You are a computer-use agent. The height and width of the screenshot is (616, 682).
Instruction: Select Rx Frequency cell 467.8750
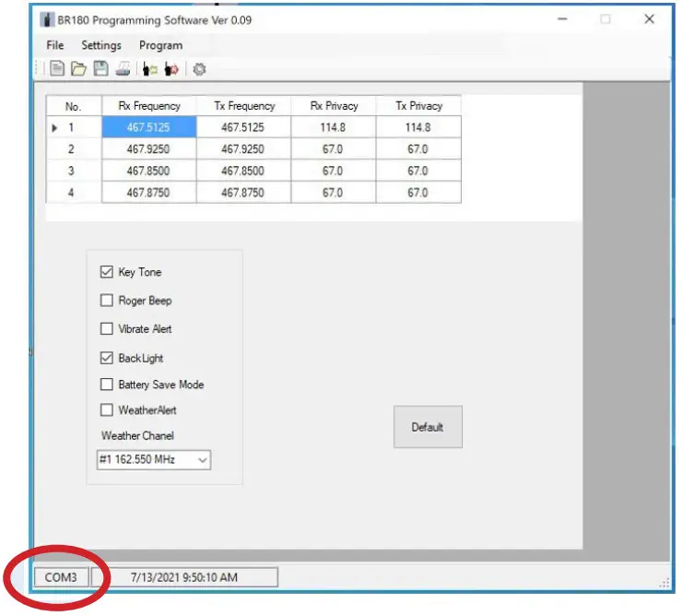point(149,193)
